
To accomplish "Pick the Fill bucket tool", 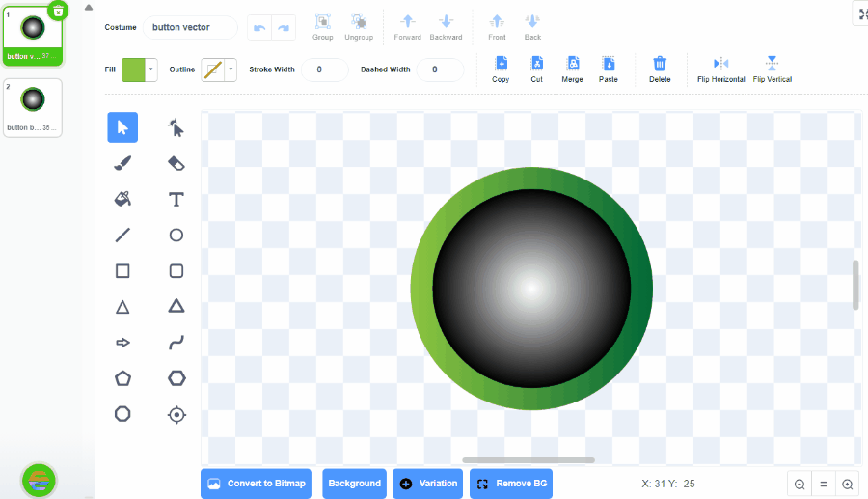I will tap(122, 199).
